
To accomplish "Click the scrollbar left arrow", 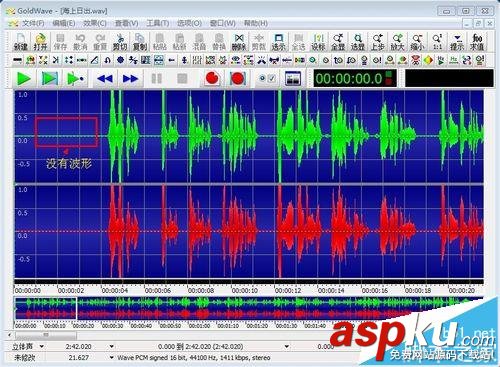I will 10,334.
